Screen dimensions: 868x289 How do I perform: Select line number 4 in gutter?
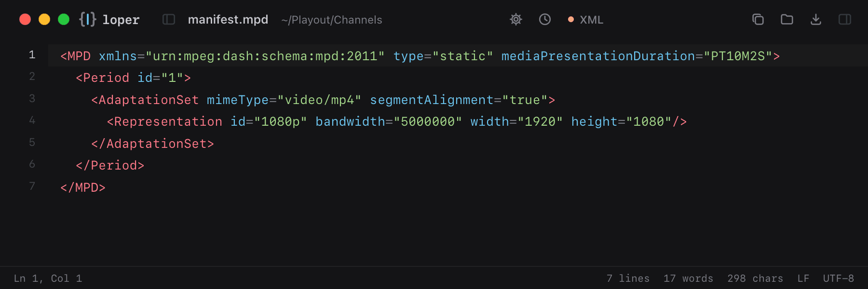32,120
